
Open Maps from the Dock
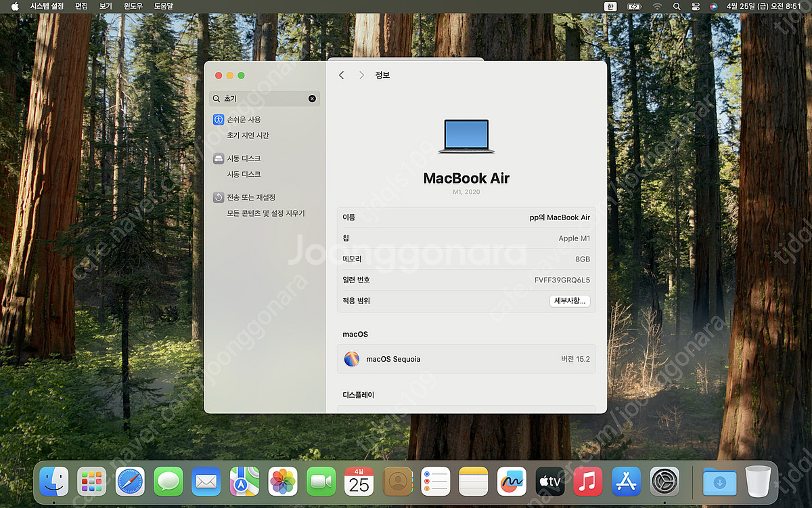tap(244, 482)
